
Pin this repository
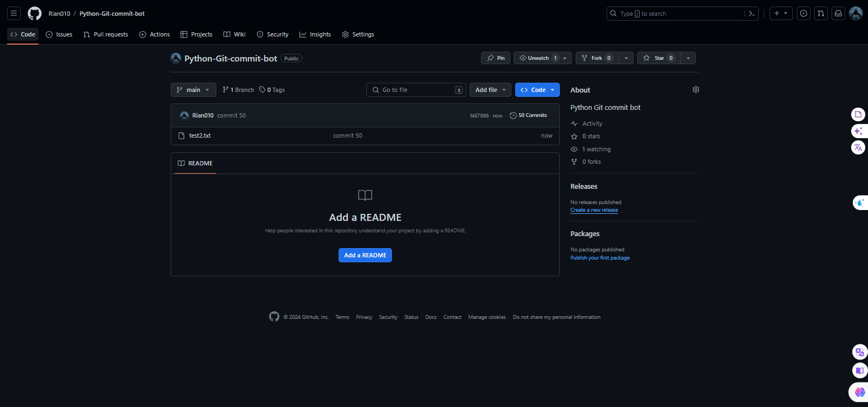coord(496,58)
